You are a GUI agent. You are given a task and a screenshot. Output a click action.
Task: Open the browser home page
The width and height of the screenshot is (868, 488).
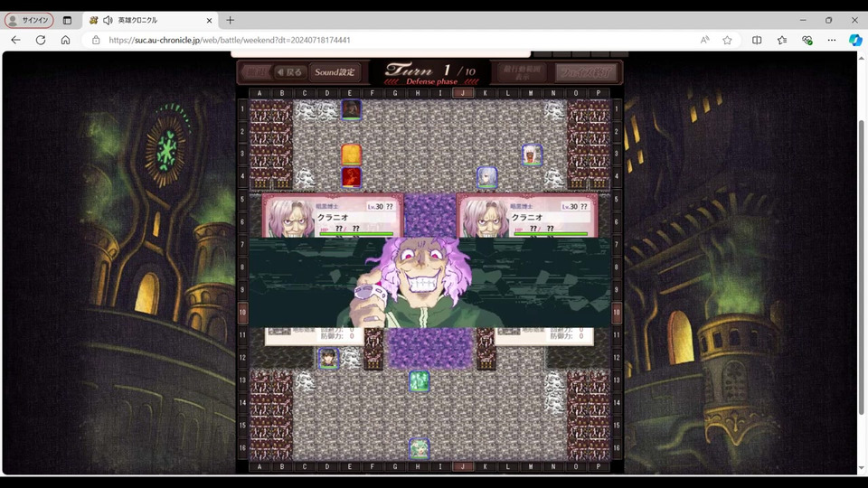(65, 40)
